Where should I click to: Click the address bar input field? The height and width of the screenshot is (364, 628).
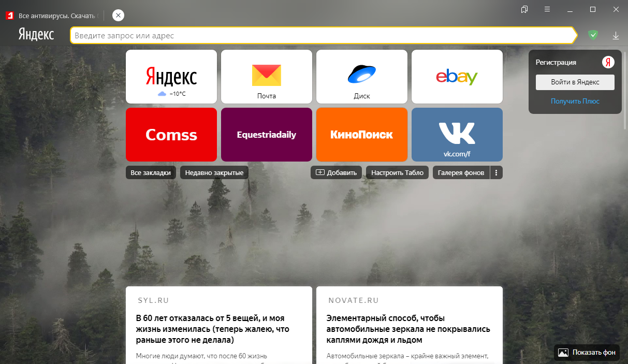(x=323, y=36)
